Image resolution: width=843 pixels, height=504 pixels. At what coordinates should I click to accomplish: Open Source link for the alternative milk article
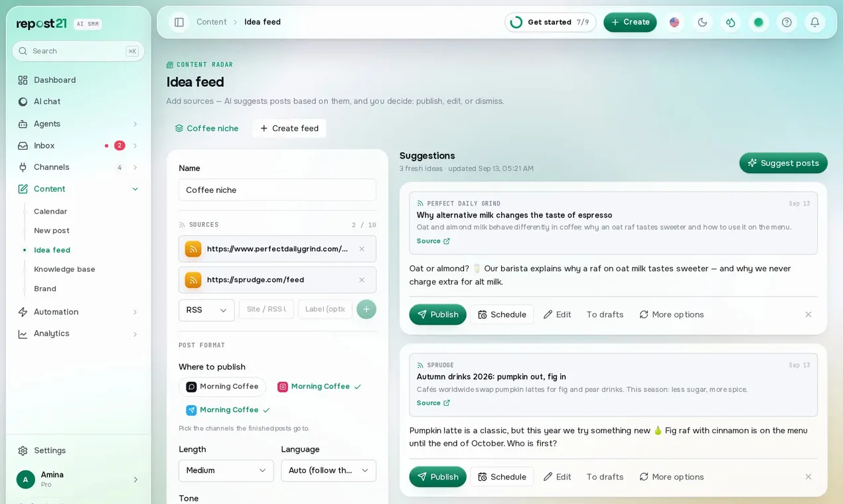click(433, 241)
